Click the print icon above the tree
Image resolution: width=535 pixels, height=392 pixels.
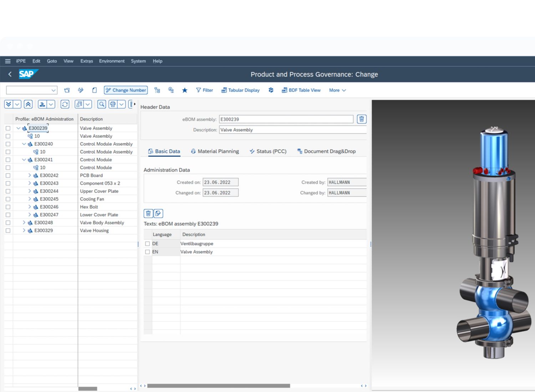point(113,104)
